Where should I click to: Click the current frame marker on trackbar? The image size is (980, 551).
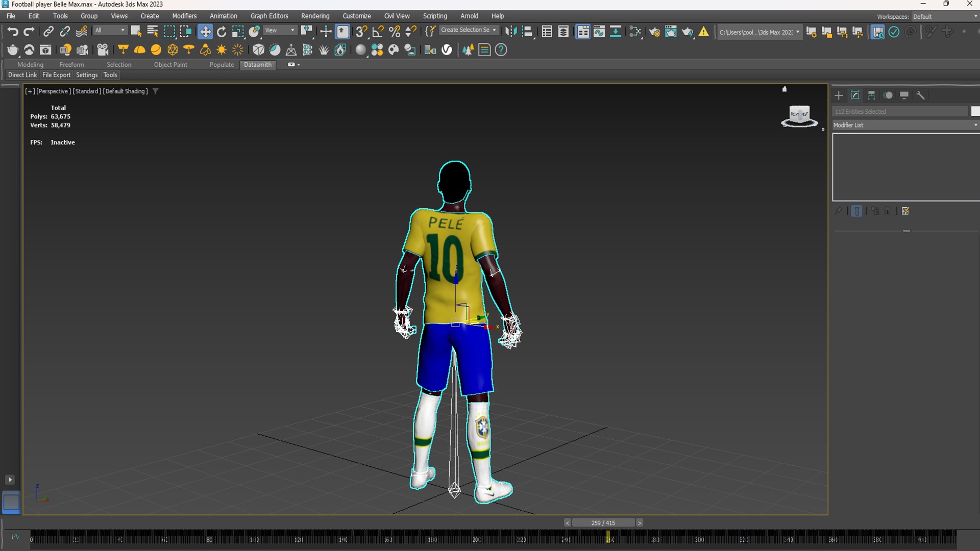(x=608, y=537)
